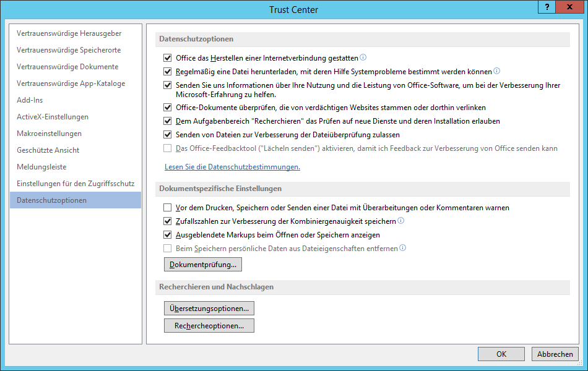This screenshot has width=588, height=371.
Task: Open Vertrauenswürdige Speicherorte section
Action: (76, 50)
